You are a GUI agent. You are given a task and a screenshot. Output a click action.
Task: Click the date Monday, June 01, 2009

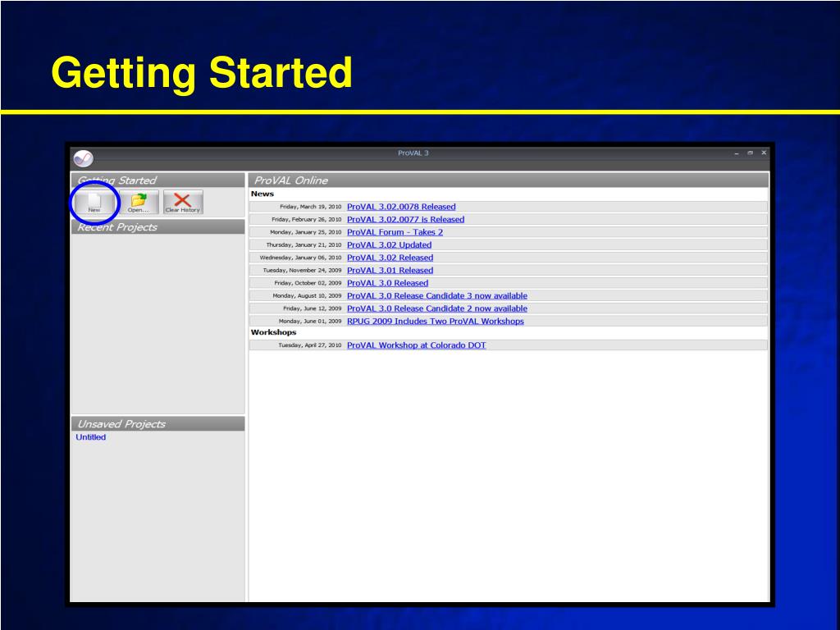(310, 322)
